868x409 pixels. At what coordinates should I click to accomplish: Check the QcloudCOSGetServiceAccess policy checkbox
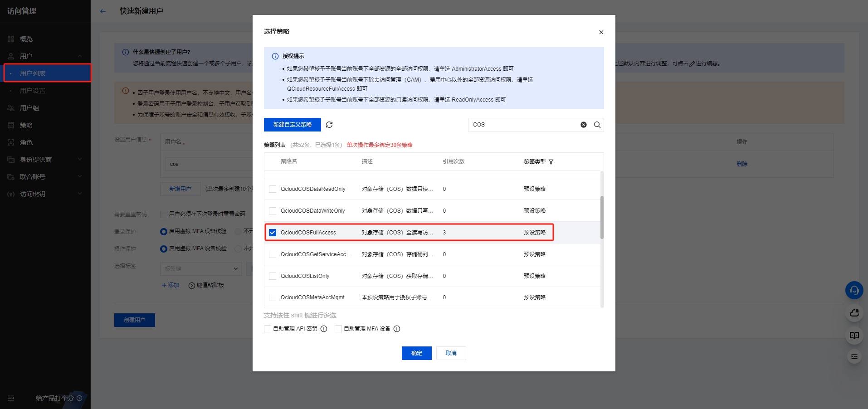click(273, 254)
